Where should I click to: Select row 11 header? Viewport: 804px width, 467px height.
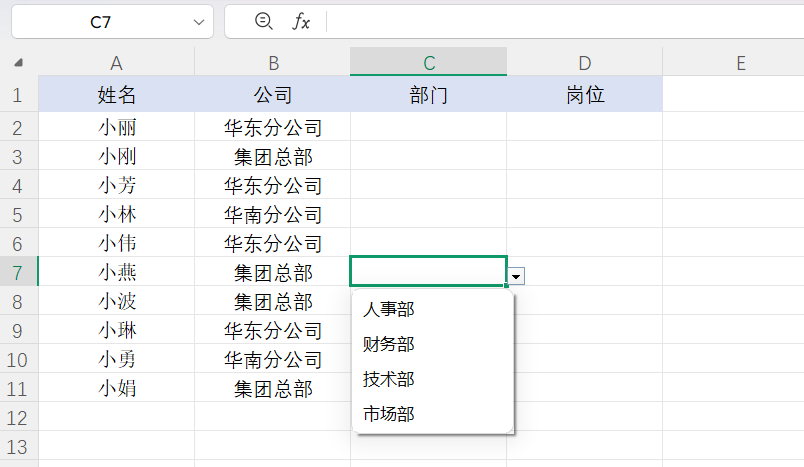click(19, 389)
